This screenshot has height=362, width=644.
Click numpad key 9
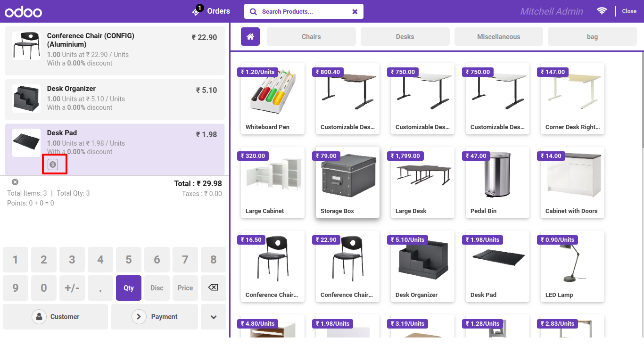click(16, 288)
